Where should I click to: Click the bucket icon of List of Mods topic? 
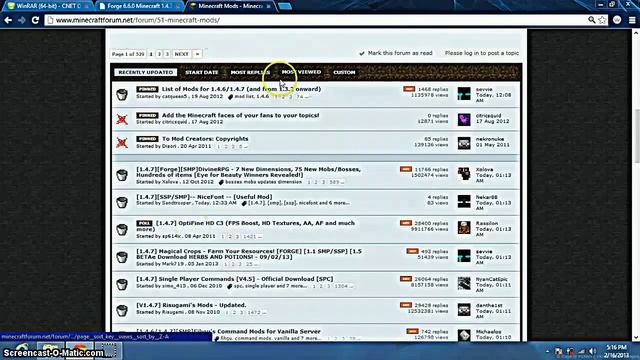coord(122,94)
